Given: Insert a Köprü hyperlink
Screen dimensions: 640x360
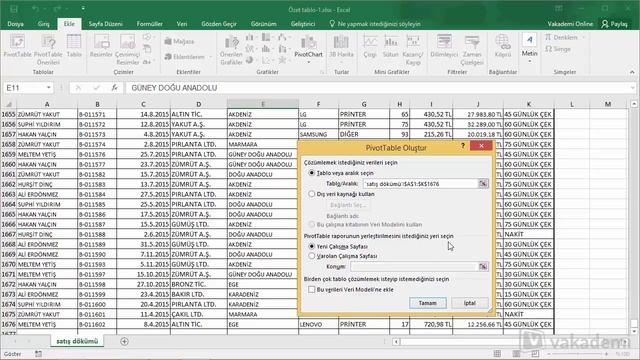Looking at the screenshot, I should pyautogui.click(x=503, y=46).
